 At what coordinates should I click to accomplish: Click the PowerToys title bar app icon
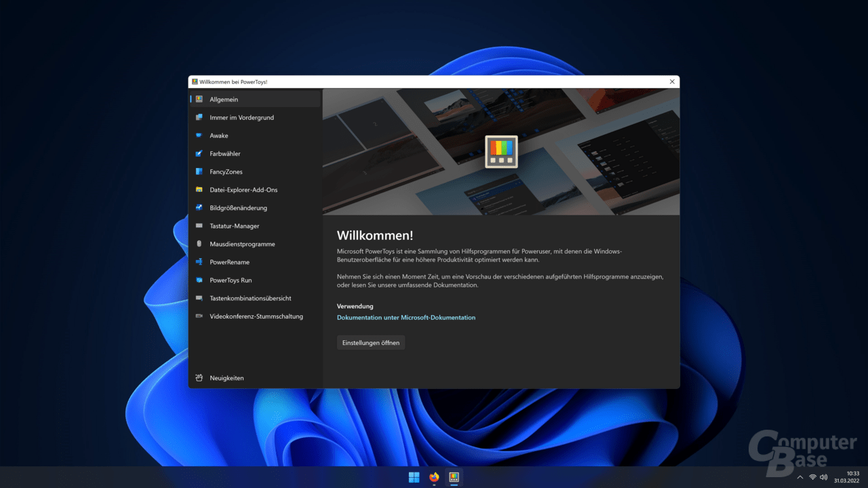click(195, 81)
